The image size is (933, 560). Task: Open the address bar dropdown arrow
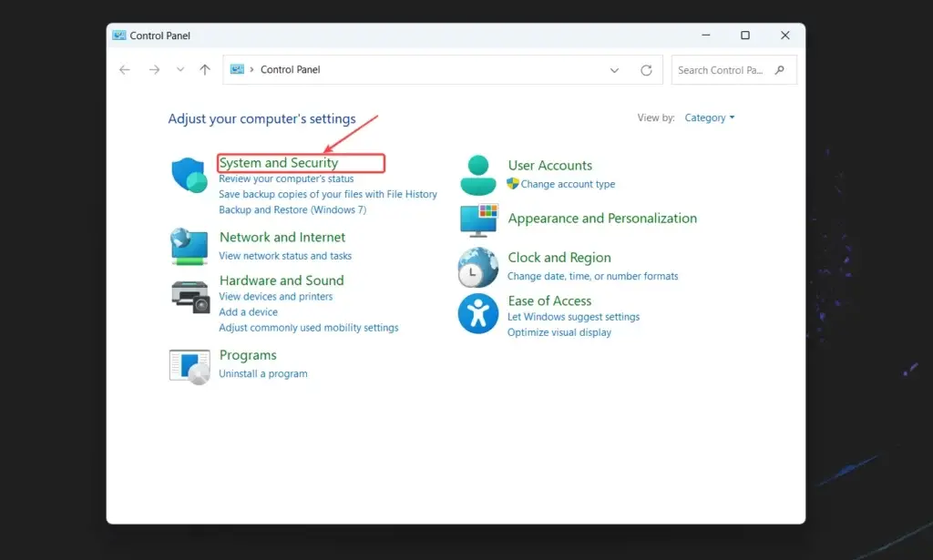click(616, 69)
